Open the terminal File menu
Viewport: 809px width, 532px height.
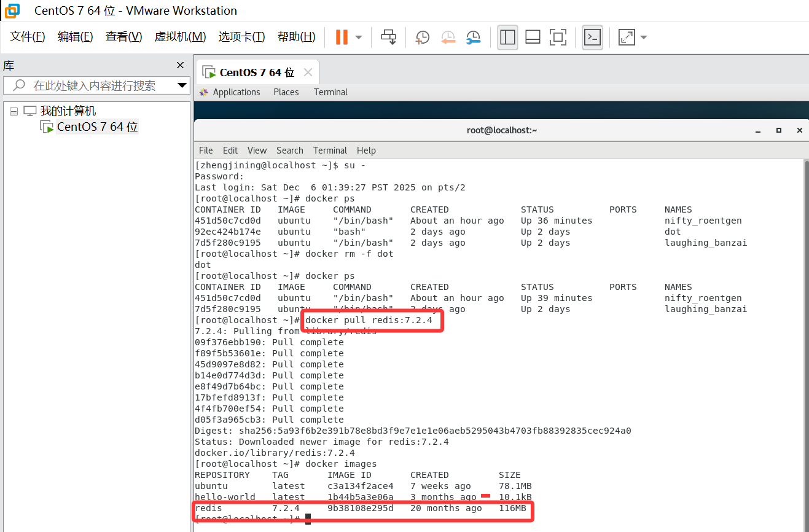pos(206,151)
